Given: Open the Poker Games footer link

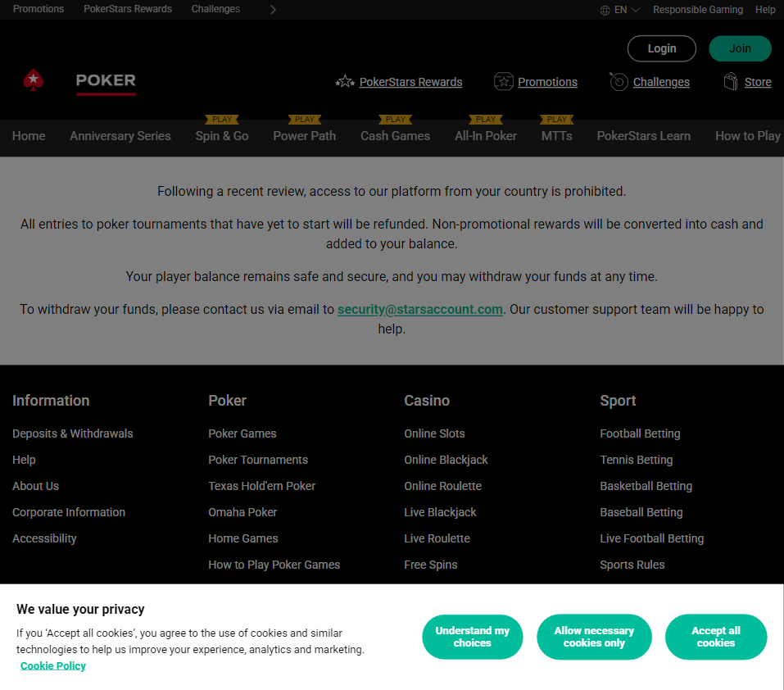Looking at the screenshot, I should (x=242, y=434).
